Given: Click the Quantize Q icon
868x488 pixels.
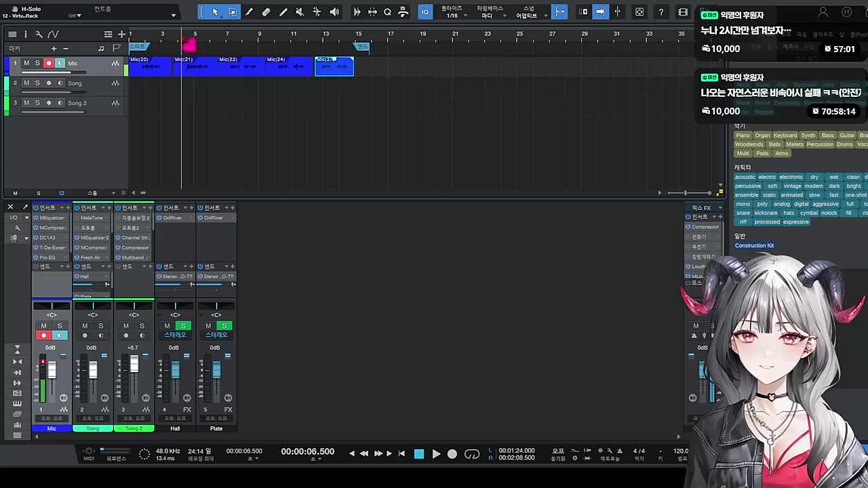Looking at the screenshot, I should (x=387, y=12).
